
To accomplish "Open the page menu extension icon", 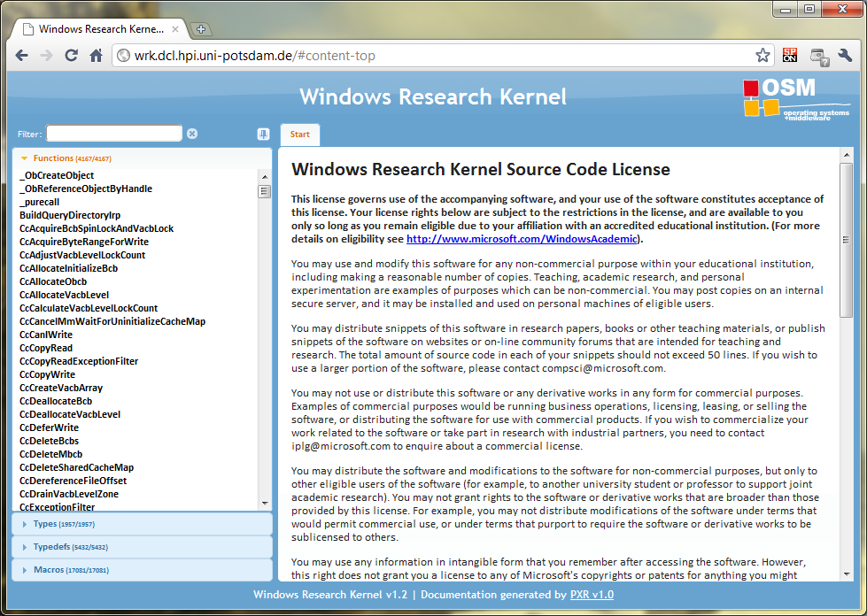I will (819, 57).
